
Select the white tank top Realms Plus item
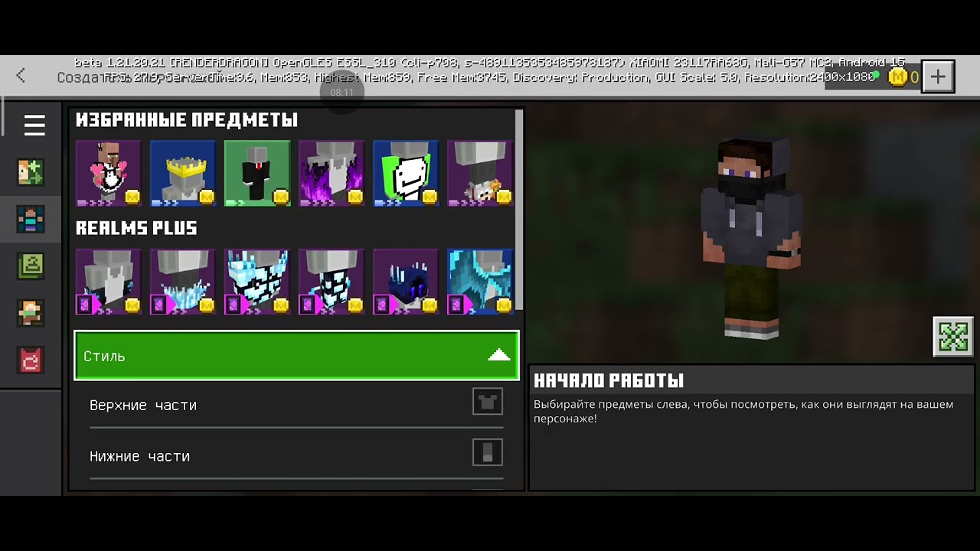pyautogui.click(x=109, y=282)
